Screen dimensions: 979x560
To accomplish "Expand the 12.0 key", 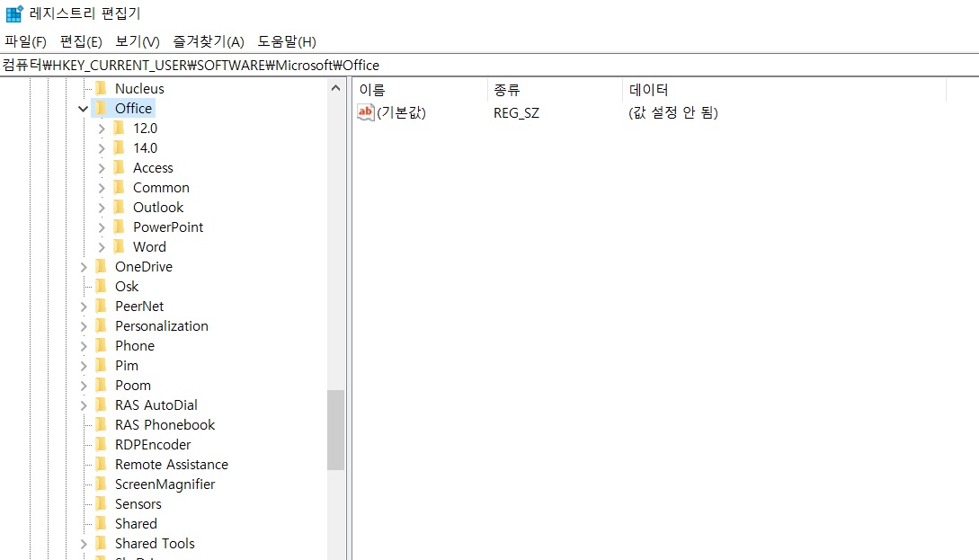I will (x=102, y=129).
